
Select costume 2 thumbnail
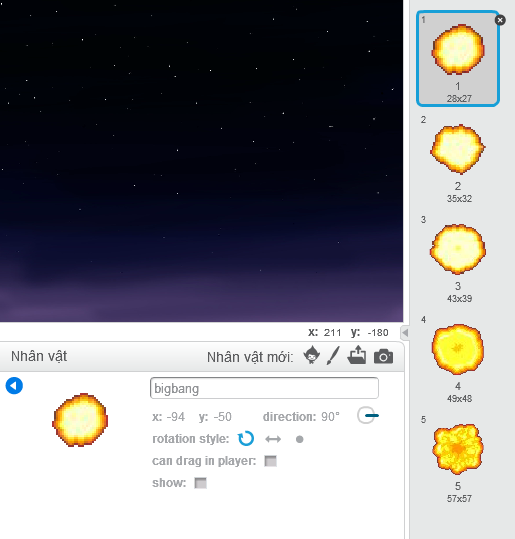click(458, 159)
